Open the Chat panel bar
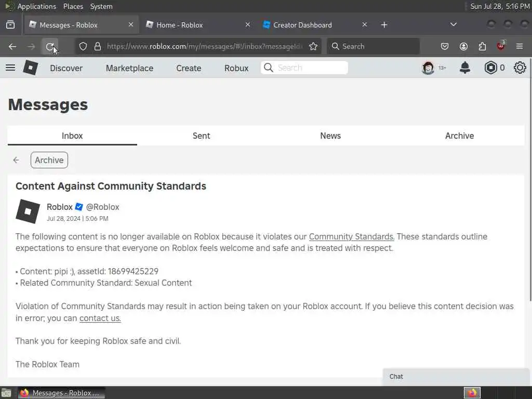Image resolution: width=532 pixels, height=399 pixels. (x=456, y=377)
